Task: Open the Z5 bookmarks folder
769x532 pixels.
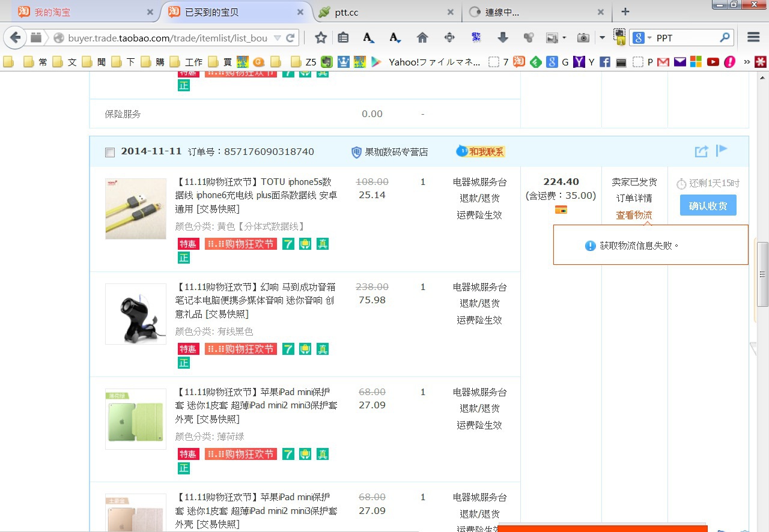Action: [x=303, y=62]
